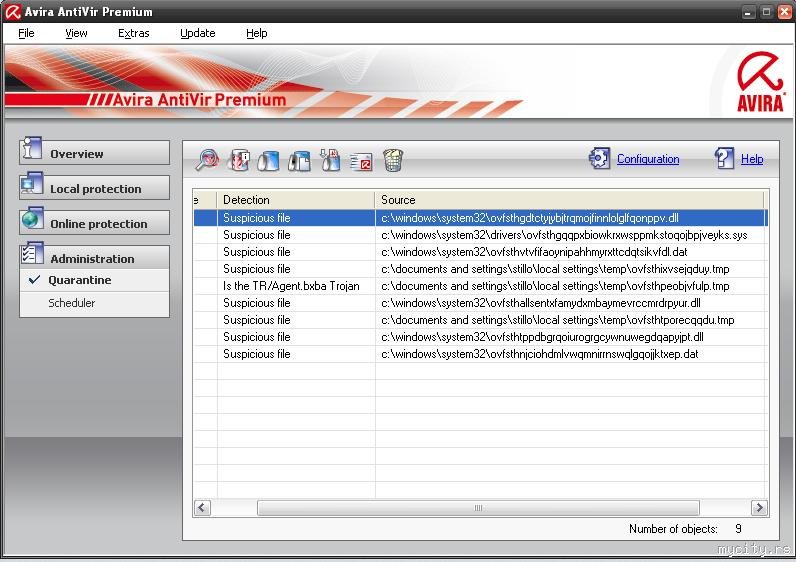796x562 pixels.
Task: Select Scheduler in the sidebar
Action: point(72,303)
